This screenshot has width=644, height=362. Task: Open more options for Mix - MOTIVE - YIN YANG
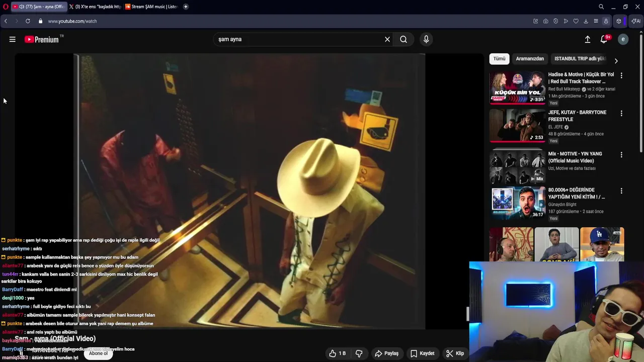[x=621, y=155]
